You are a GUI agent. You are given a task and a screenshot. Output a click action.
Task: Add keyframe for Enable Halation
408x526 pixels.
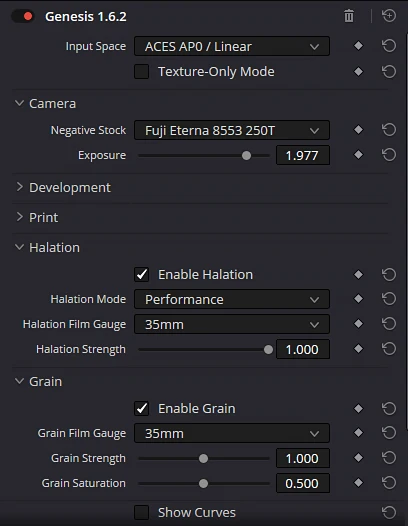pyautogui.click(x=358, y=274)
